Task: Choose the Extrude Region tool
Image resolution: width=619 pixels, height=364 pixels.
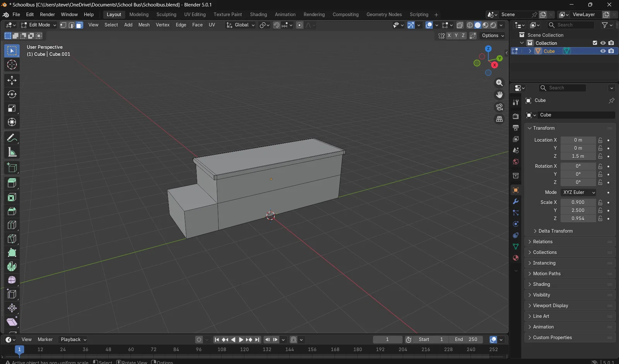Action: tap(12, 183)
